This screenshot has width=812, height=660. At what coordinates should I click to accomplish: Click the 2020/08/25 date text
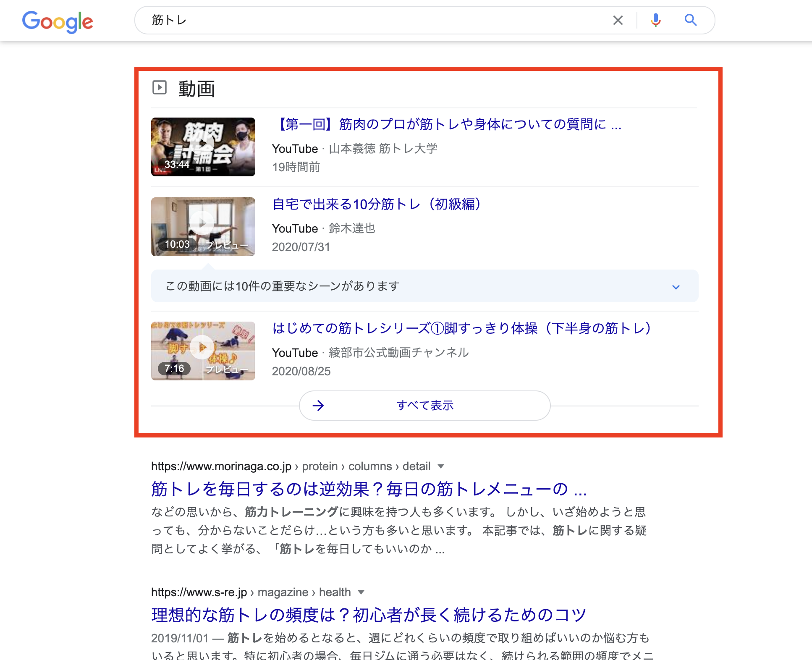301,371
